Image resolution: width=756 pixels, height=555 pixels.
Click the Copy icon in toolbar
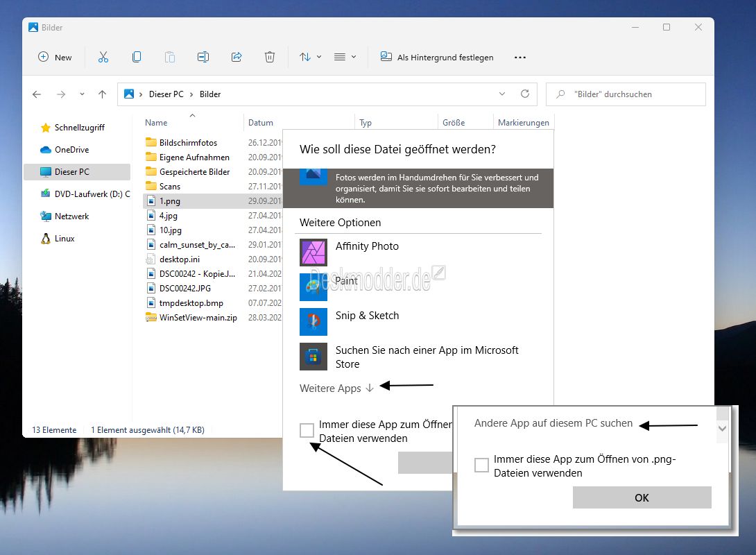click(137, 57)
